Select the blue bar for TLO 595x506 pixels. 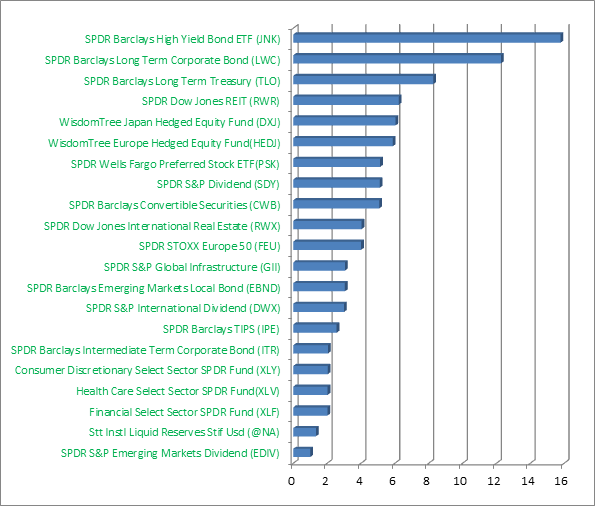(364, 79)
